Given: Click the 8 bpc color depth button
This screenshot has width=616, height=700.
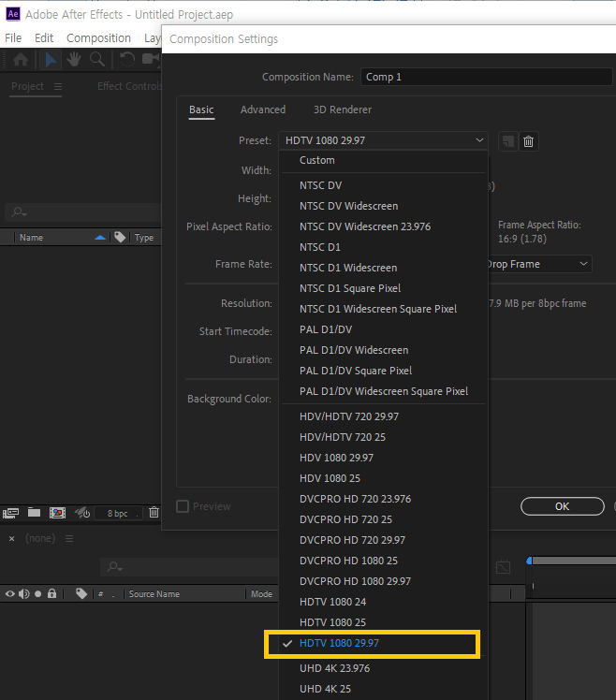Looking at the screenshot, I should click(x=118, y=514).
